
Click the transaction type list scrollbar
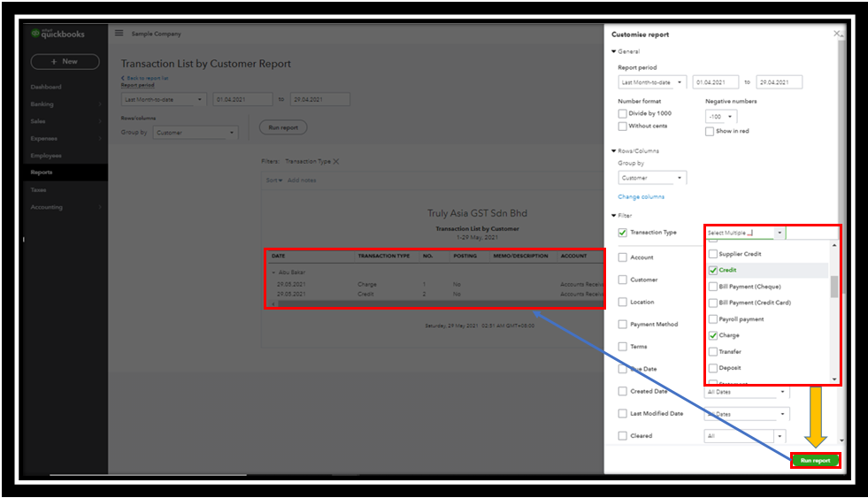(834, 287)
